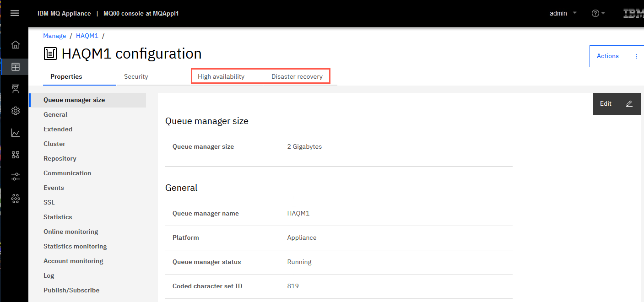This screenshot has height=302, width=644.
Task: Click 'MQ00 console at MQAppl1' header text
Action: pyautogui.click(x=141, y=13)
